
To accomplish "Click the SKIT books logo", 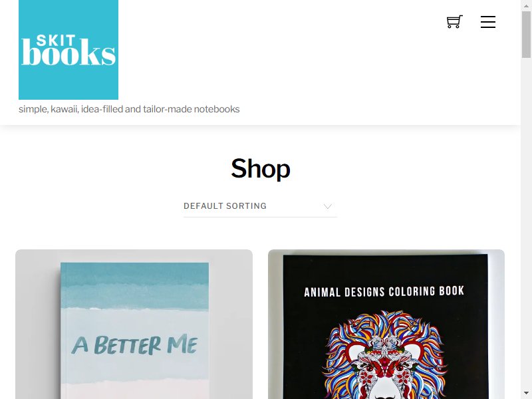I will pos(68,50).
